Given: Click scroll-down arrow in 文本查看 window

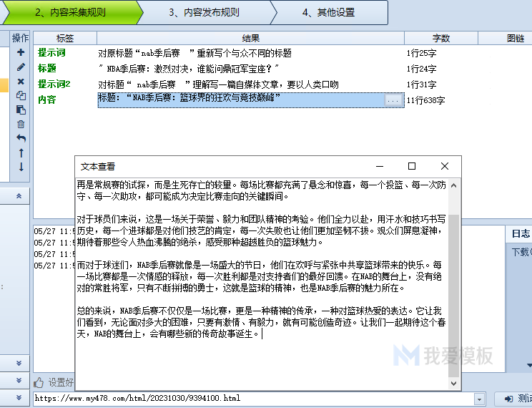Looking at the screenshot, I should (453, 383).
